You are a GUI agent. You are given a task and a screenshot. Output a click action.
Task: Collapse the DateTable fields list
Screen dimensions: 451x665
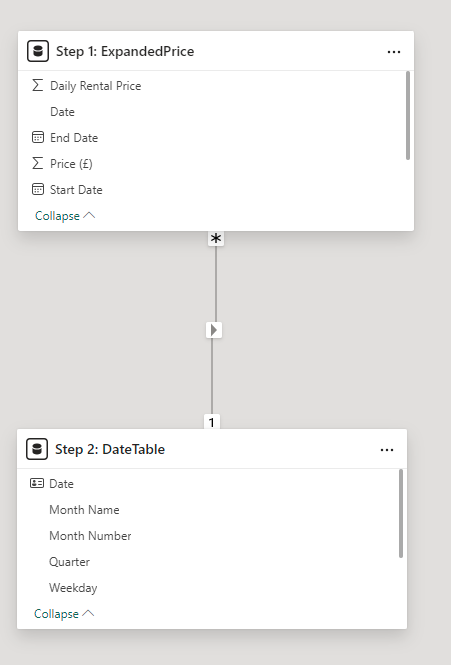click(64, 614)
